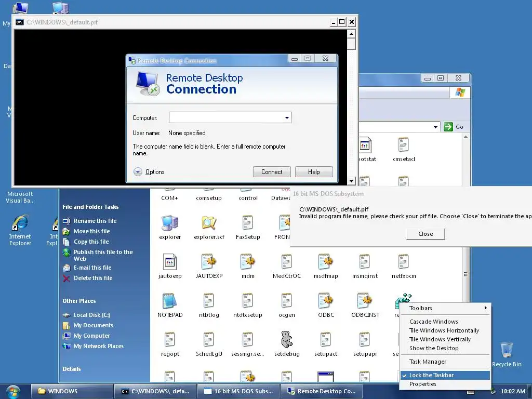Click the Go button in Explorer
Viewport: 532px width, 399px height.
(x=453, y=127)
